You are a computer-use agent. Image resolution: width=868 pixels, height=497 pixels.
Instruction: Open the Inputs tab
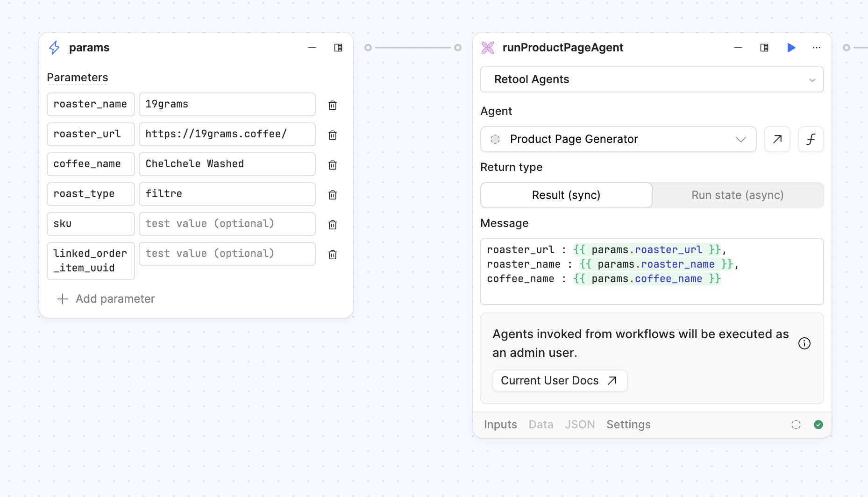[500, 425]
